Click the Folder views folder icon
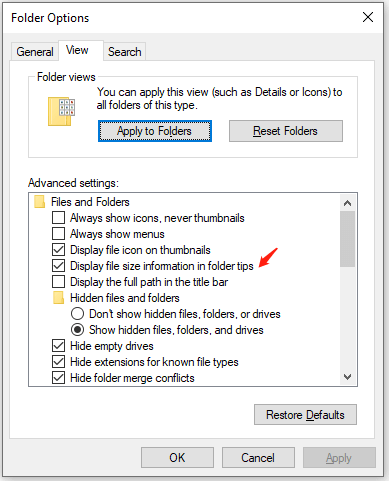The width and height of the screenshot is (389, 481). click(62, 111)
